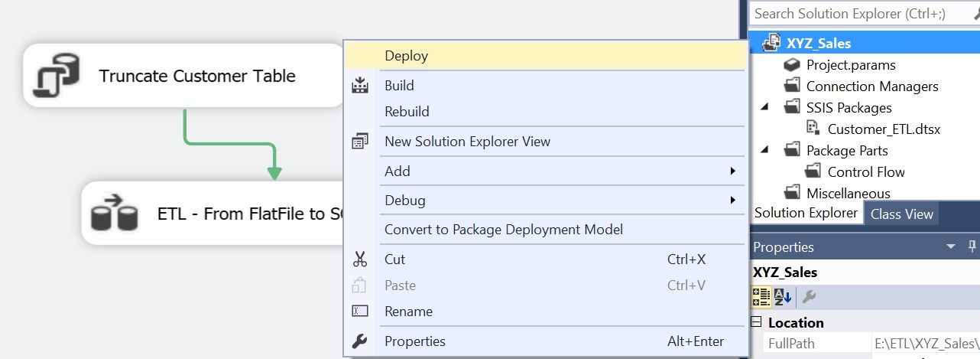Select the Package Parts folder
The width and height of the screenshot is (980, 359).
[847, 151]
